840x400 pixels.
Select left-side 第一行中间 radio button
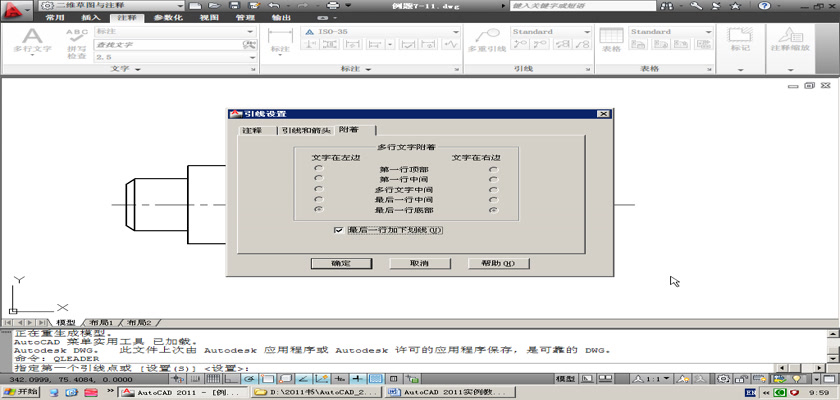(x=319, y=179)
